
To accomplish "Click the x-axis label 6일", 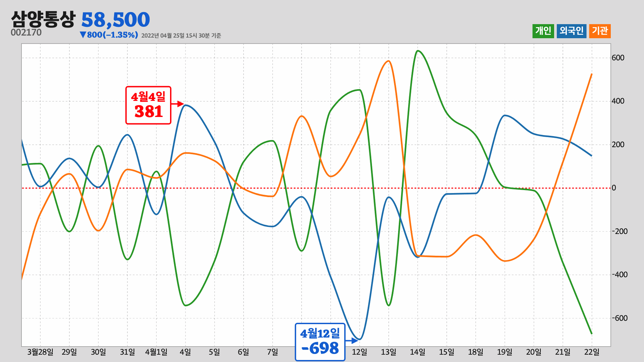I will click(244, 352).
